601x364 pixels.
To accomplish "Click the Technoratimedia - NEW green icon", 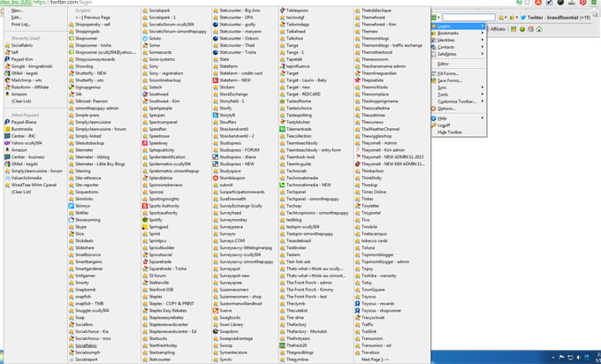I will pos(283,185).
